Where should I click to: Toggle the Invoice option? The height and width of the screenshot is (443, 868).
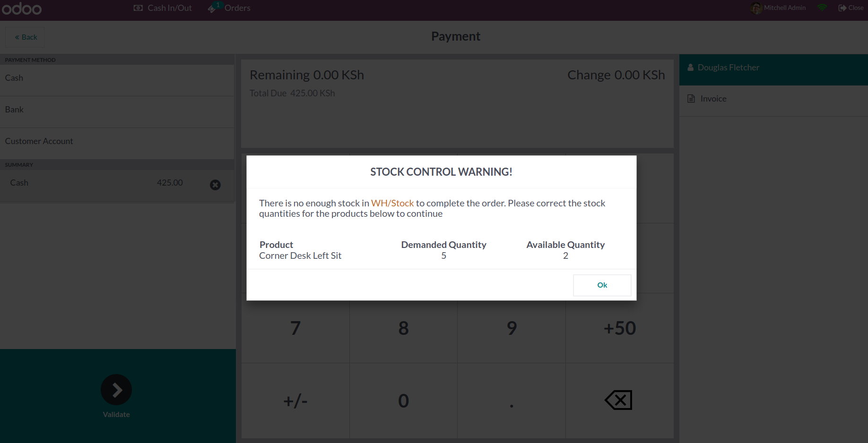point(713,99)
